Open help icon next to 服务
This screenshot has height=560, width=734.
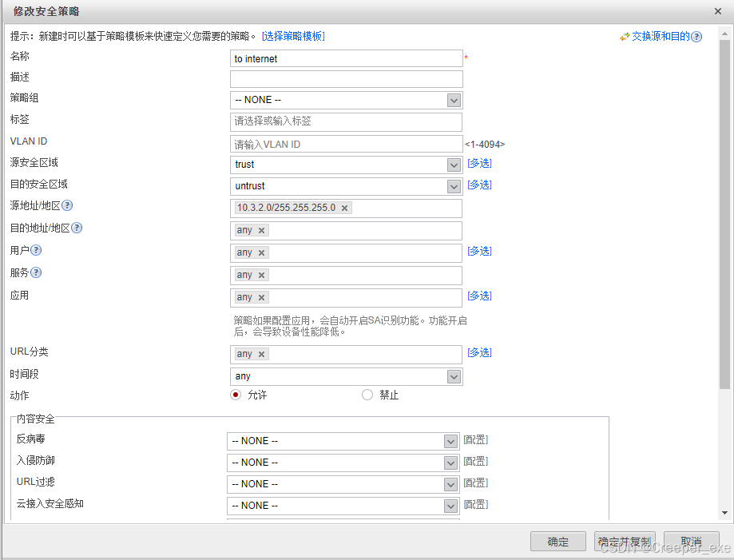(x=36, y=272)
